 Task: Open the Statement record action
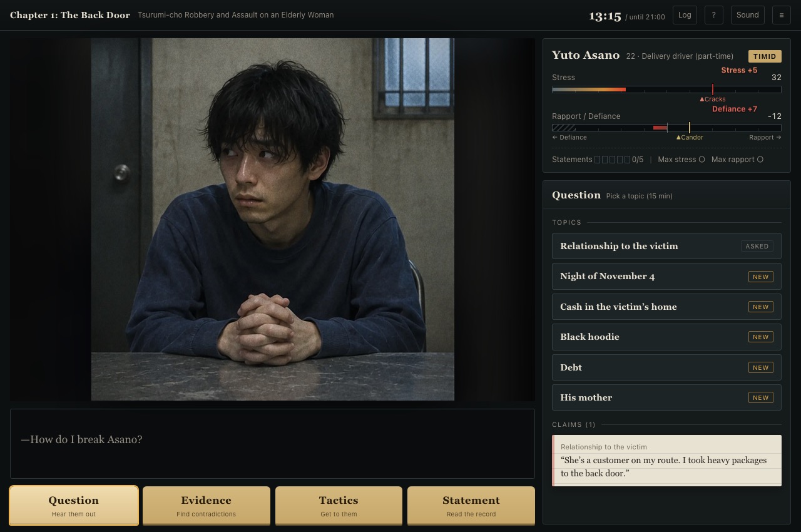(471, 506)
